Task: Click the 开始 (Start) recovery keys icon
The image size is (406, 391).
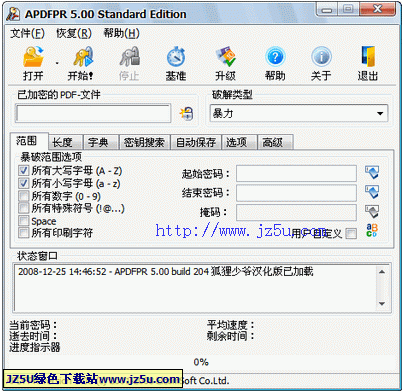Action: click(x=83, y=57)
